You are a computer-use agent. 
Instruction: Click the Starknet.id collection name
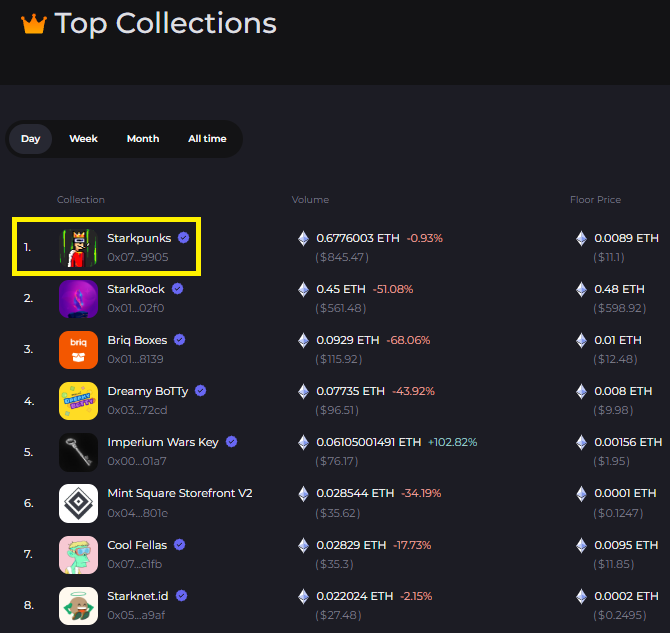138,596
